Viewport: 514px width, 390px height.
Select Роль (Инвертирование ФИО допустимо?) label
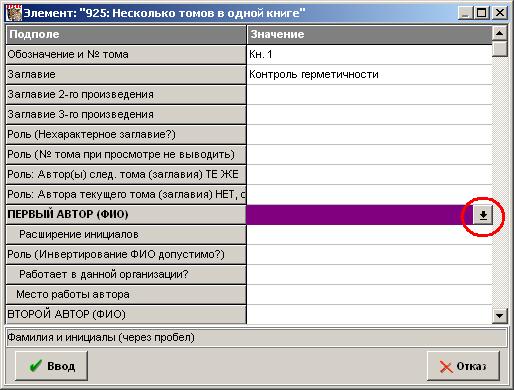click(126, 254)
